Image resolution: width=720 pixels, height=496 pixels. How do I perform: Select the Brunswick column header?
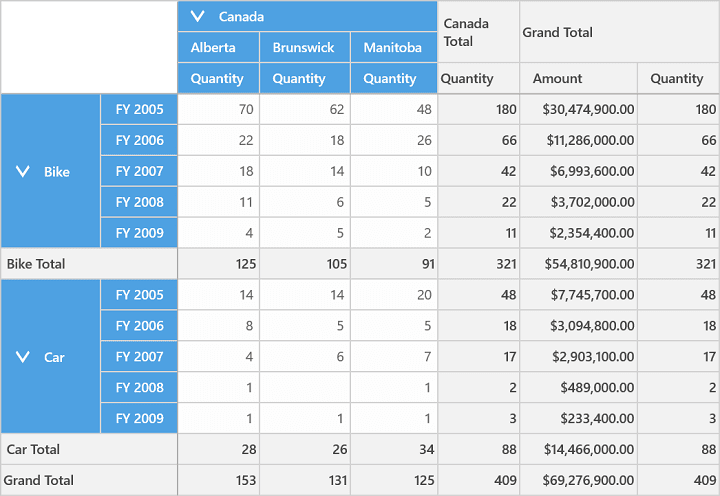click(305, 47)
